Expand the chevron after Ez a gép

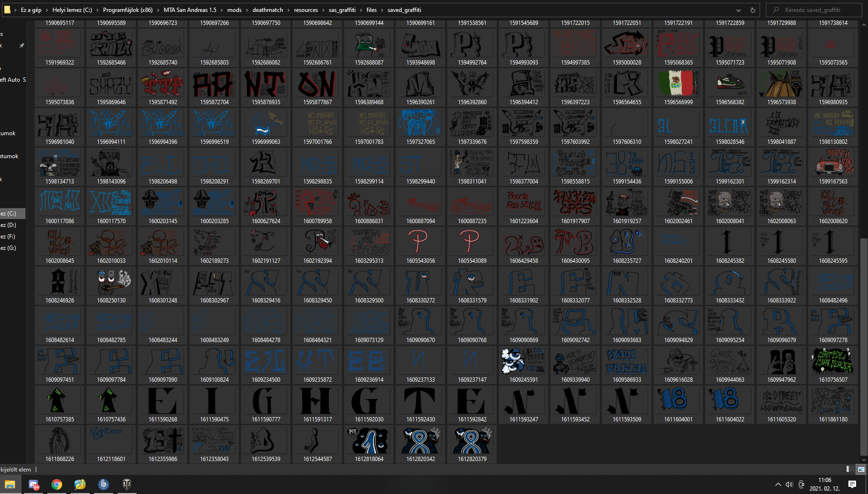click(x=47, y=10)
